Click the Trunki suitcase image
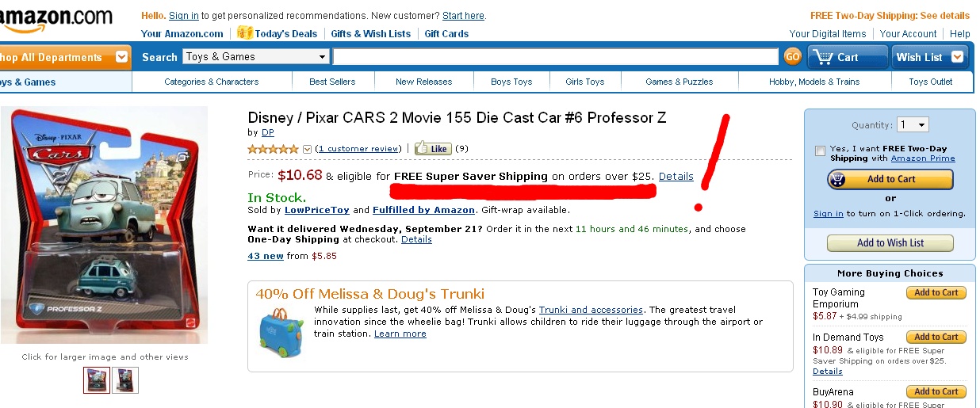This screenshot has height=408, width=980. [280, 330]
